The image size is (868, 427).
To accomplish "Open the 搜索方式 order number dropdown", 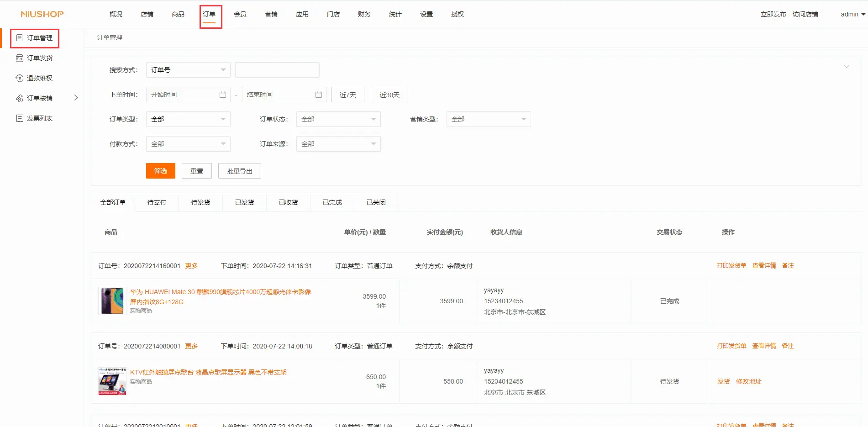I will (x=188, y=70).
